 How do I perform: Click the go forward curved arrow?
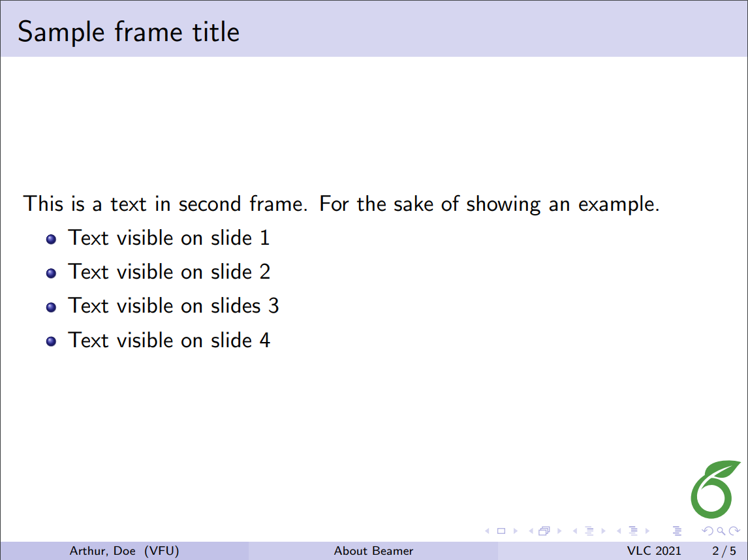[734, 531]
